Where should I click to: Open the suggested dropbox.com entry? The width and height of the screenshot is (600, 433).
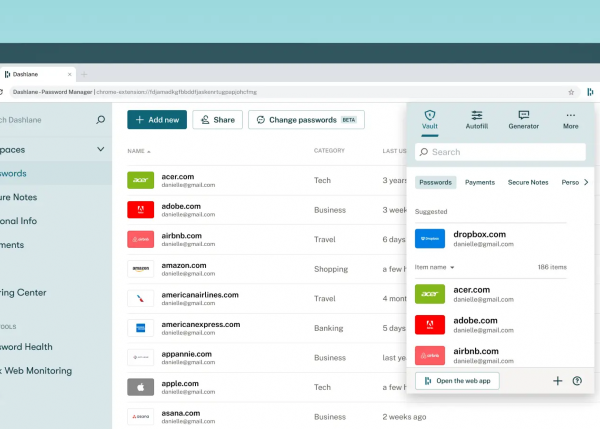click(x=491, y=239)
